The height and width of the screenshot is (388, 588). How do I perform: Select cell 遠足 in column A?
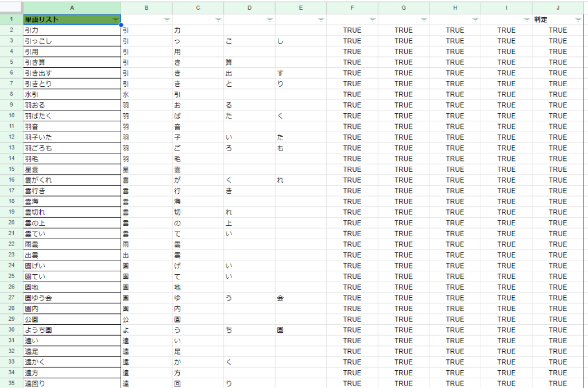(72, 351)
